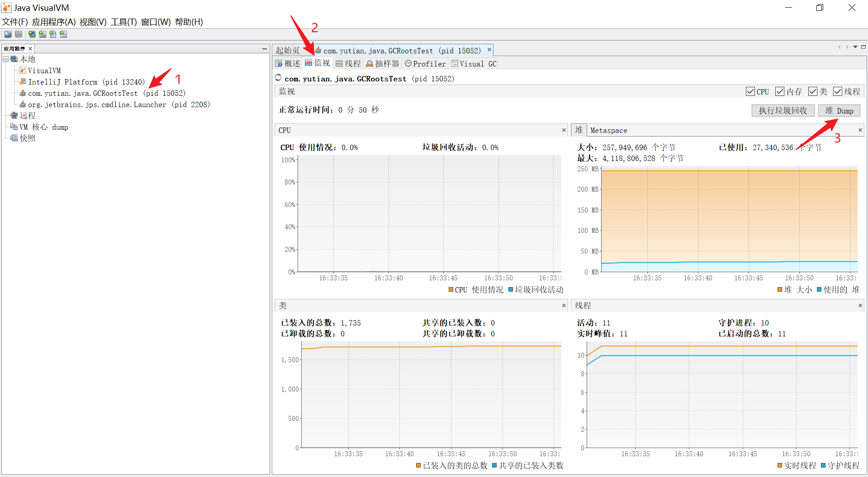Switch to the Metaspace tab
Viewport: 868px width, 477px height.
tap(608, 130)
